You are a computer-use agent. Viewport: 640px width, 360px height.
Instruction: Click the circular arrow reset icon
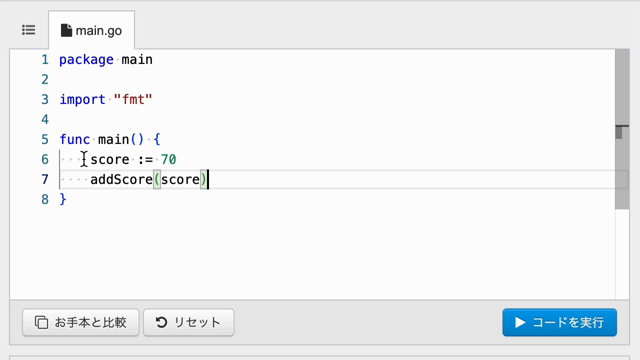pos(162,322)
